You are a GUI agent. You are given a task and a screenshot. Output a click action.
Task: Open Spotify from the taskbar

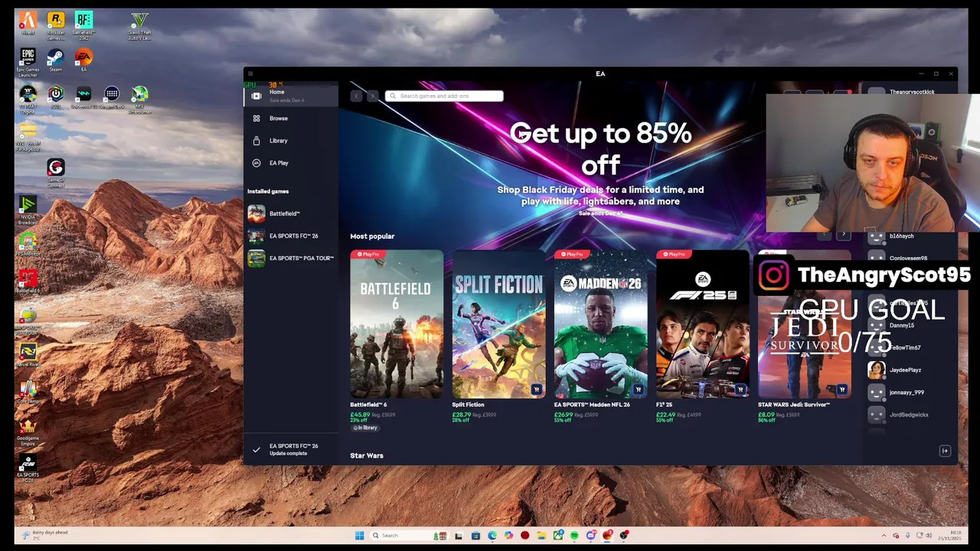pos(574,536)
